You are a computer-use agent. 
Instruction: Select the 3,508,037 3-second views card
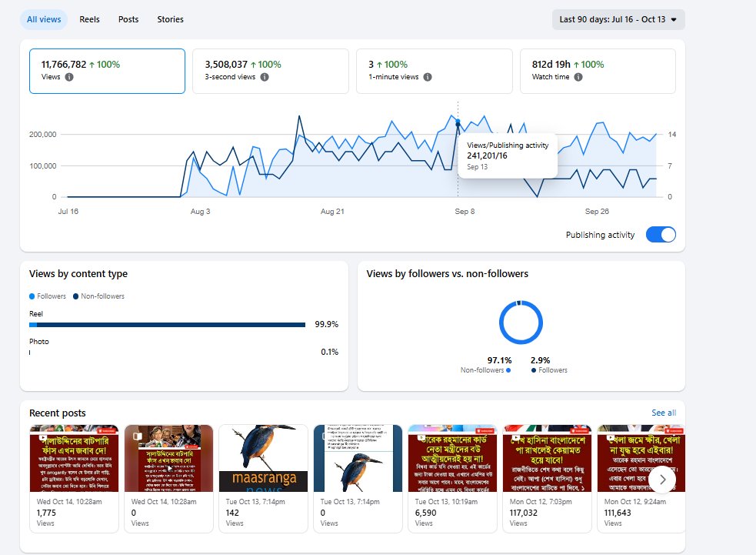[271, 71]
